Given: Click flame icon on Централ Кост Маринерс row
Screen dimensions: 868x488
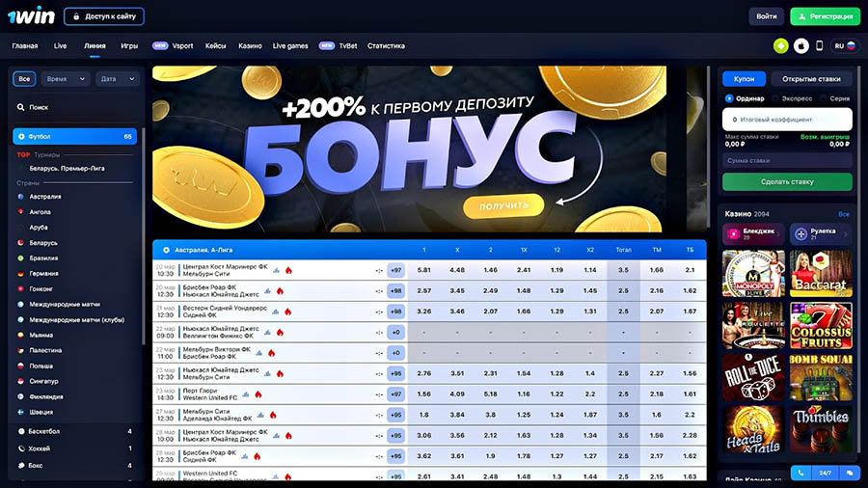Looking at the screenshot, I should tap(288, 270).
